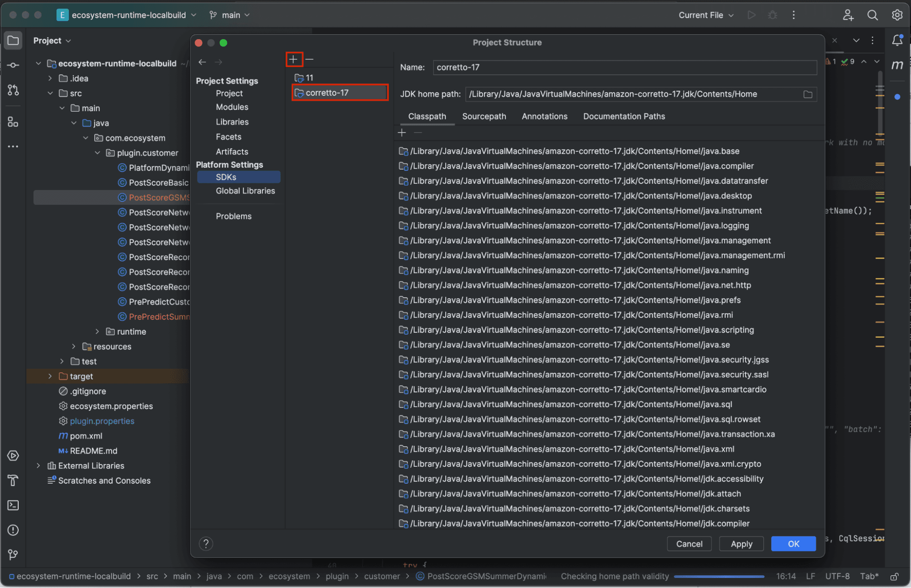Image resolution: width=911 pixels, height=588 pixels.
Task: Click the home path validity progress bar
Action: coord(719,577)
